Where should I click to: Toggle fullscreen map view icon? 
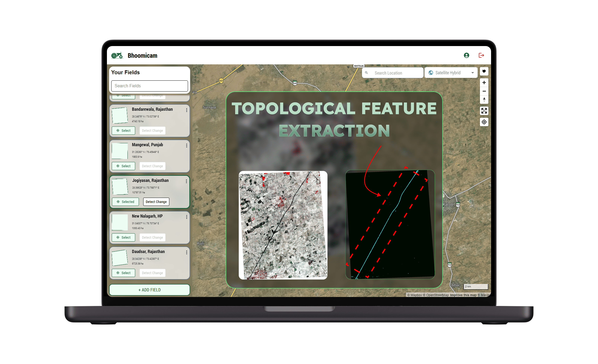(x=484, y=111)
